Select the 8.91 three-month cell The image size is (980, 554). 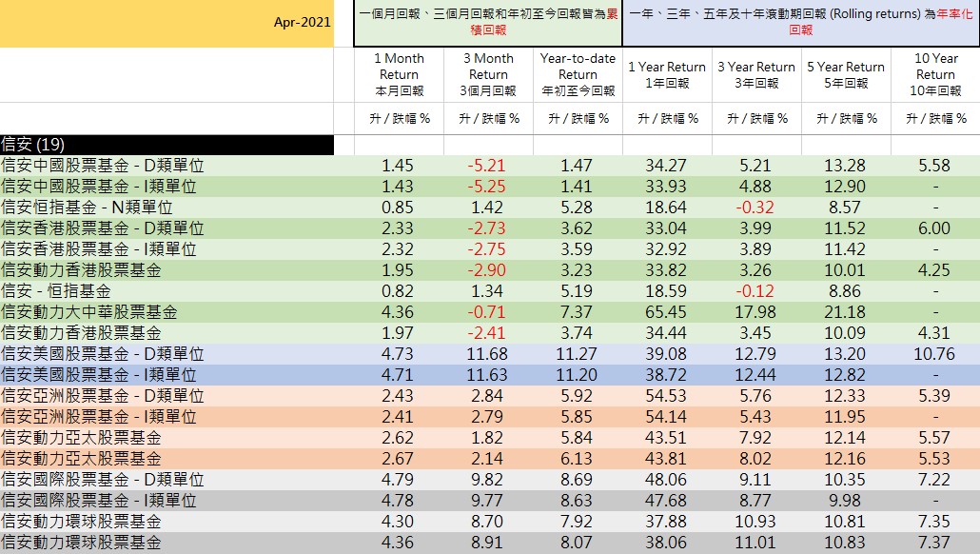pyautogui.click(x=487, y=543)
